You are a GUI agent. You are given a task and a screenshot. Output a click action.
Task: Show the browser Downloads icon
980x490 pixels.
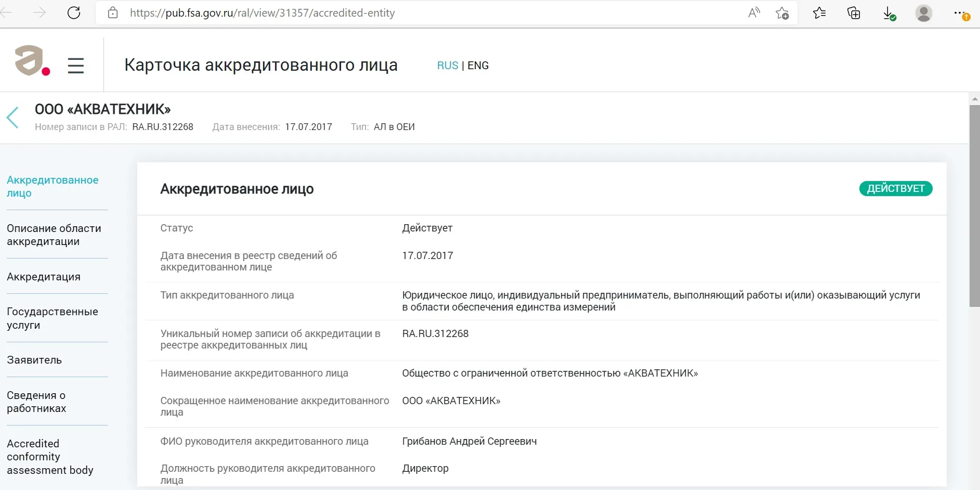coord(889,14)
